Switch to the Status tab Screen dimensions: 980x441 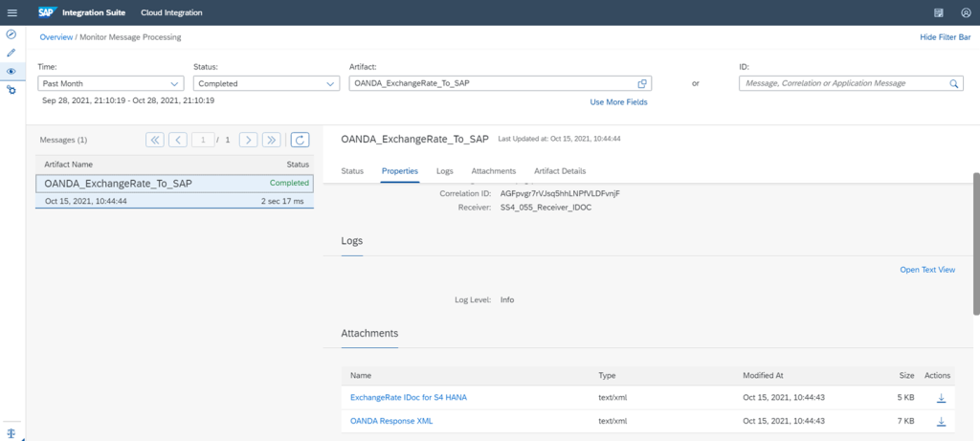pos(352,171)
